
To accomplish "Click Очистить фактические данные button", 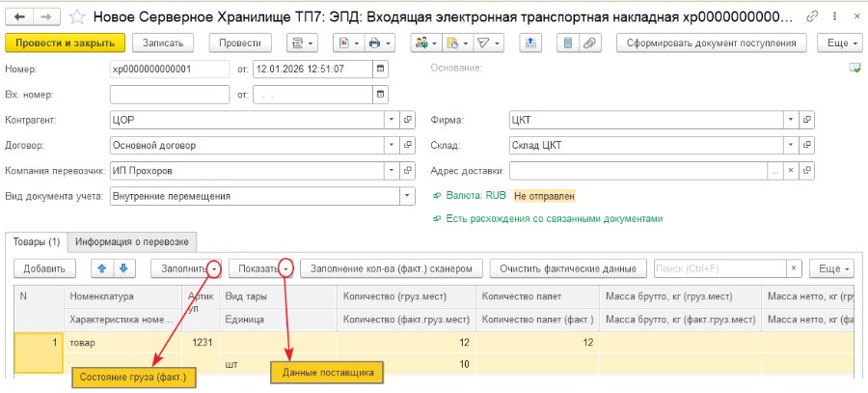I will tap(568, 268).
